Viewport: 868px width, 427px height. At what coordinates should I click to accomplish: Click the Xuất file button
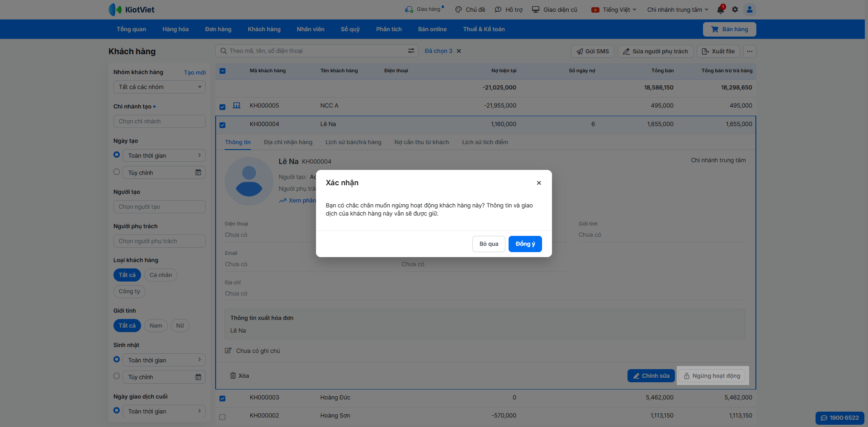click(x=718, y=51)
